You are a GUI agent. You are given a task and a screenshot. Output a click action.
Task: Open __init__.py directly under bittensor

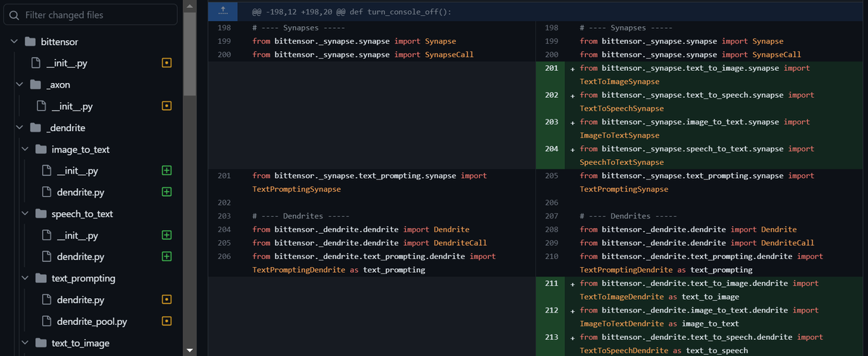click(67, 64)
